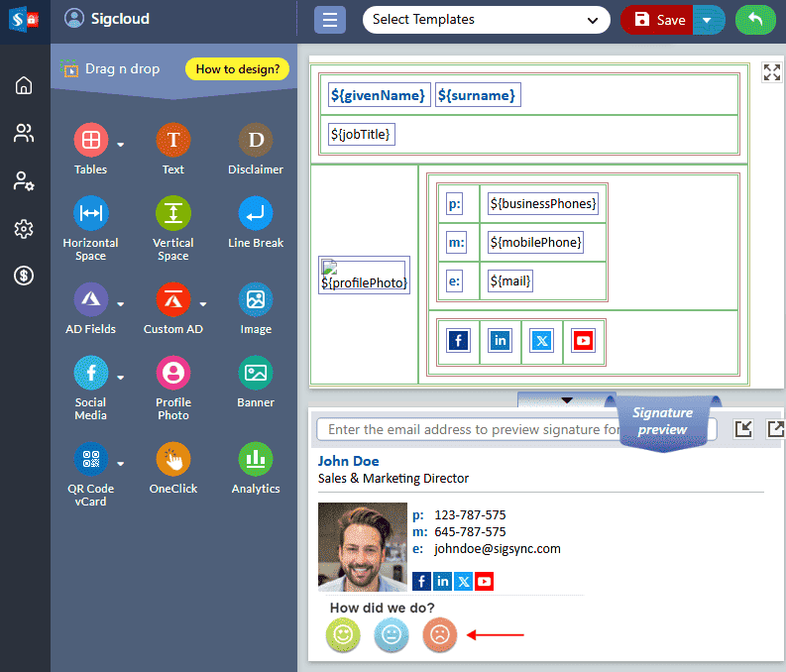Choose the Horizontal Space element
Image resolution: width=786 pixels, height=672 pixels.
90,213
